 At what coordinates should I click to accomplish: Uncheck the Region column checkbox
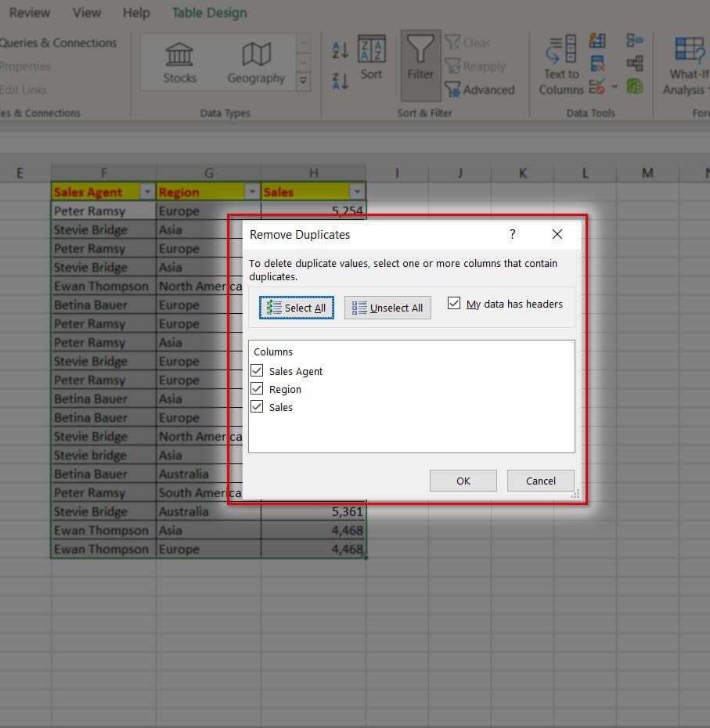point(257,389)
